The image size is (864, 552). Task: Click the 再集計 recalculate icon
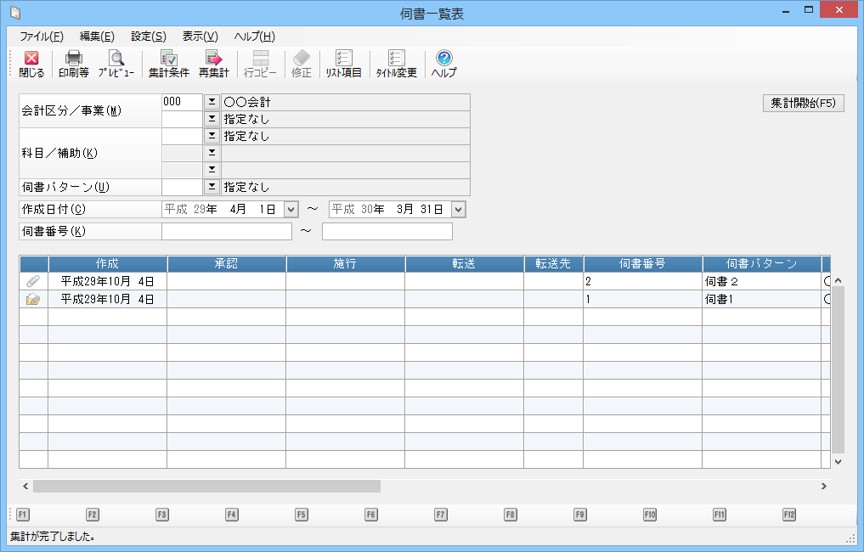click(x=213, y=63)
